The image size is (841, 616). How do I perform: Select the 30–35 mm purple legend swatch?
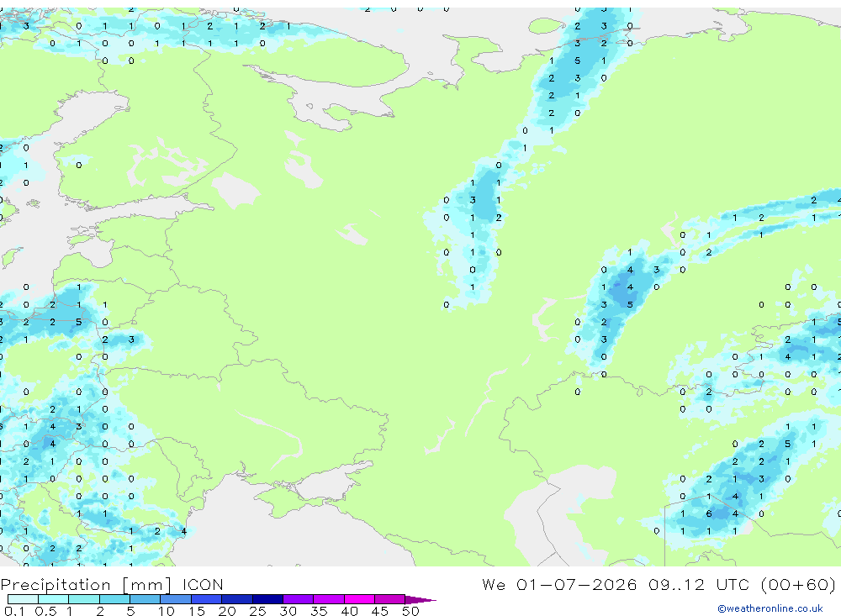[299, 599]
